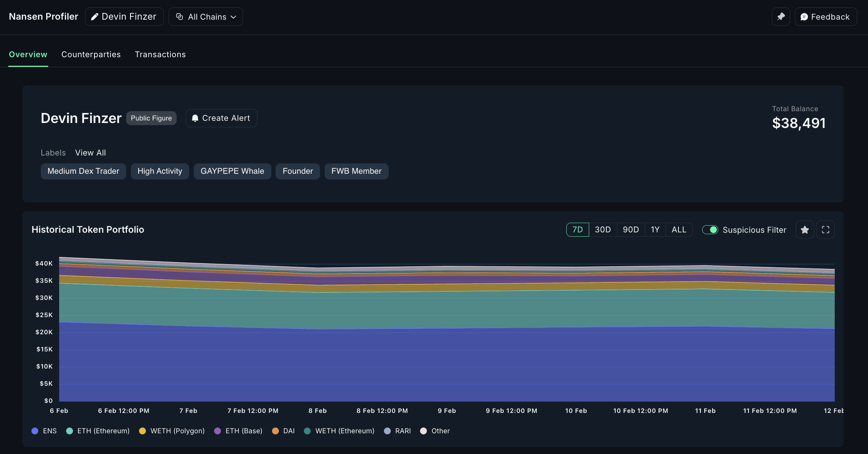Disable the Suspicious Filter switch

[x=710, y=230]
